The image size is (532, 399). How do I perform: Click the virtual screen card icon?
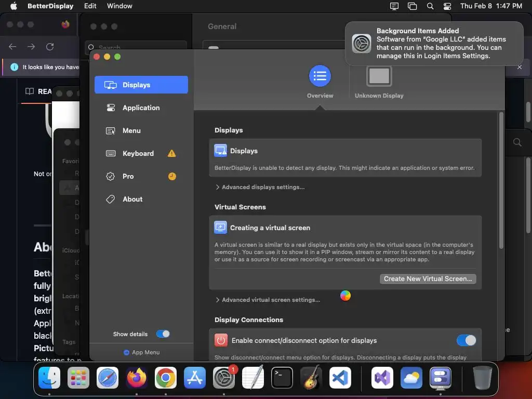[220, 228]
